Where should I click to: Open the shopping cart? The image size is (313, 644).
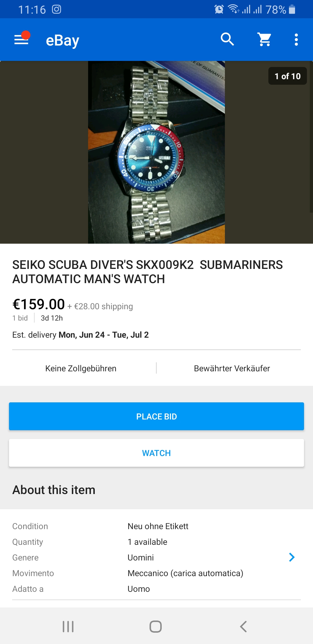[x=265, y=39]
